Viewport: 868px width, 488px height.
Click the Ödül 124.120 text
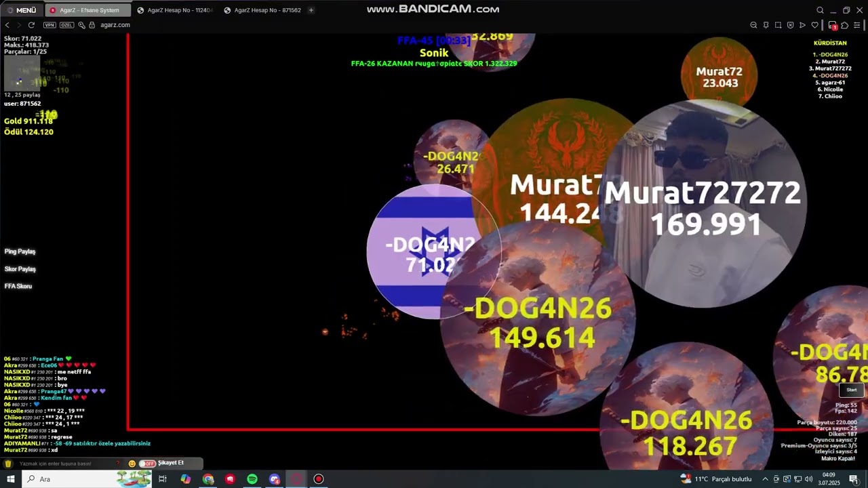click(x=28, y=132)
